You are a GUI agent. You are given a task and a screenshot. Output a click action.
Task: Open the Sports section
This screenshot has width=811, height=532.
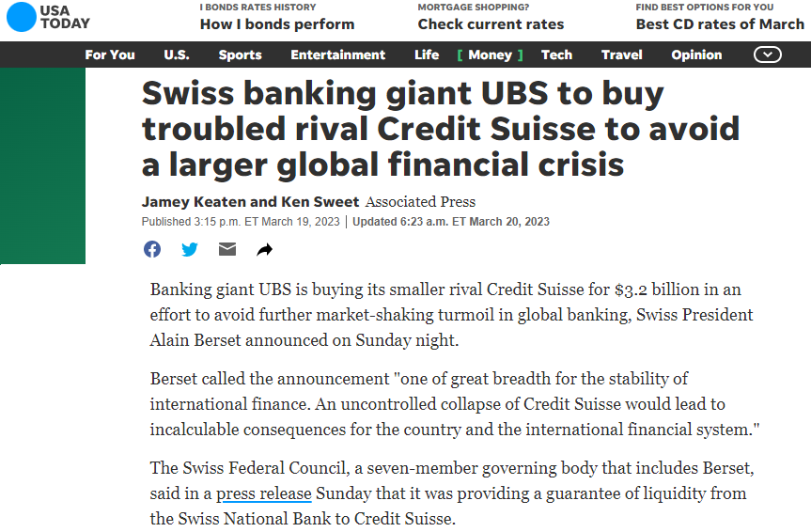click(x=240, y=55)
